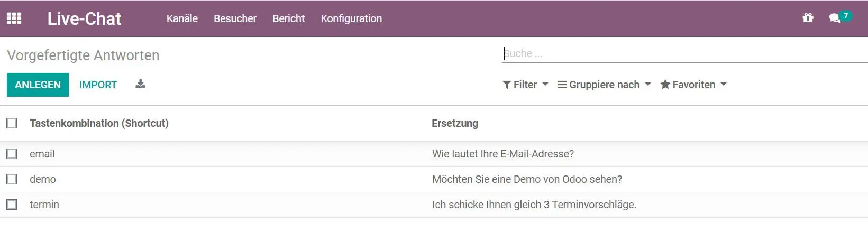Image resolution: width=868 pixels, height=241 pixels.
Task: Open the Favoriten dropdown arrow
Action: (724, 85)
